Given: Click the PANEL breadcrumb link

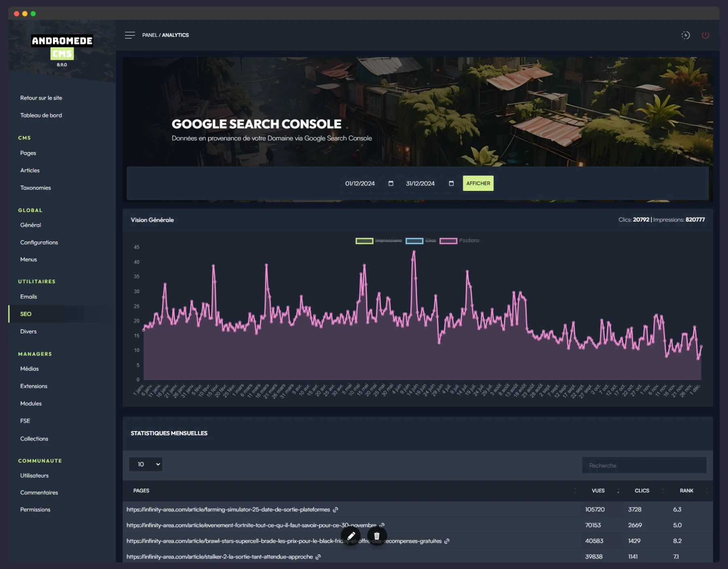Looking at the screenshot, I should tap(150, 35).
